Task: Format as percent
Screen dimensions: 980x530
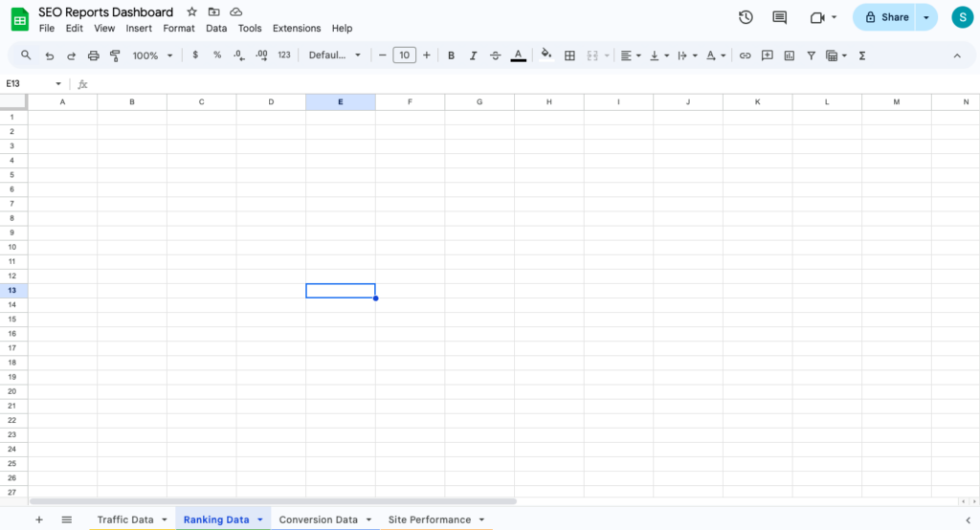Action: pos(217,55)
